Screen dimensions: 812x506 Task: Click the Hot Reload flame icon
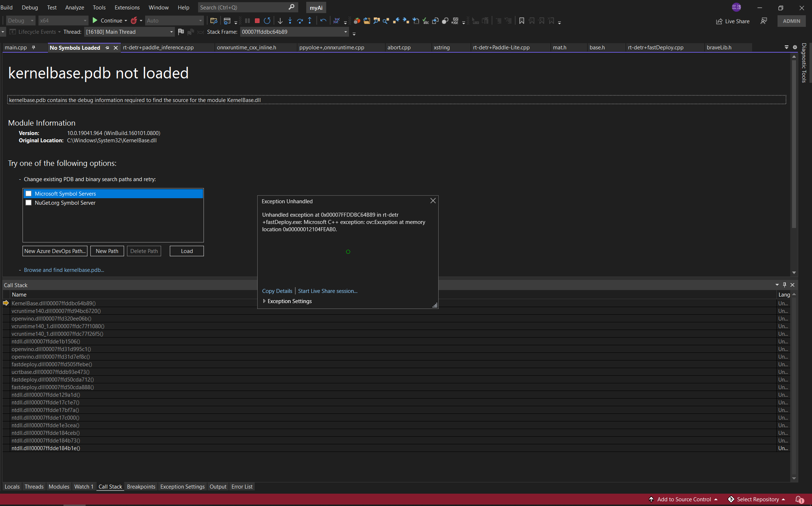point(134,21)
